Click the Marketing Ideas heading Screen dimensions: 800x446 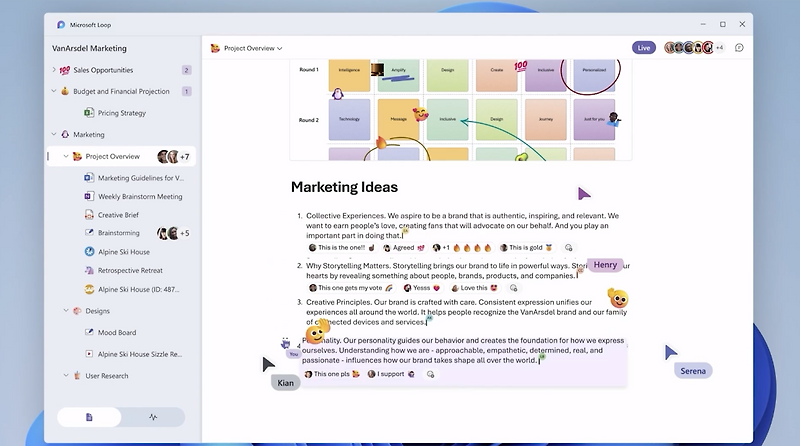[x=344, y=187]
